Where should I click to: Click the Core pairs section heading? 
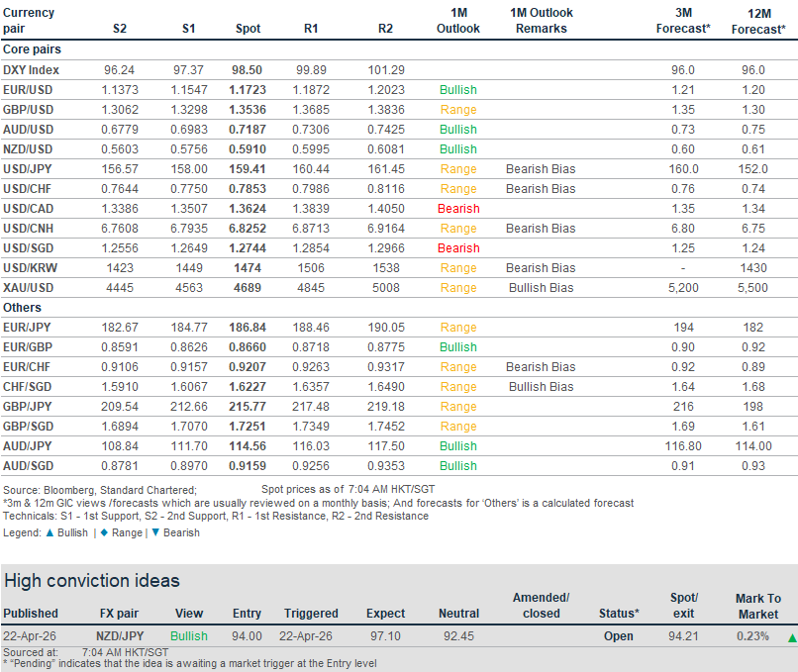pos(32,49)
